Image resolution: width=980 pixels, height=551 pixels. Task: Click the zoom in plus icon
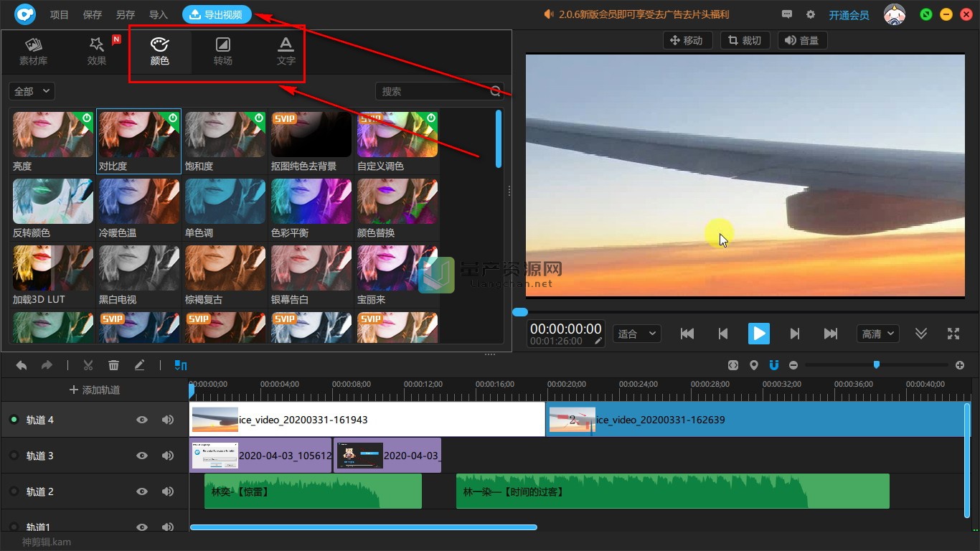tap(960, 365)
